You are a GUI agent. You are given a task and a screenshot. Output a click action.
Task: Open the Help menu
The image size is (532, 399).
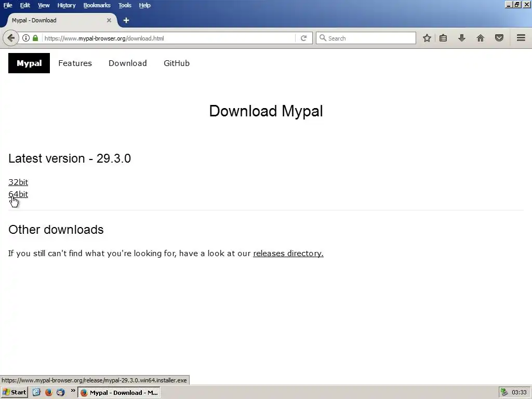coord(144,5)
